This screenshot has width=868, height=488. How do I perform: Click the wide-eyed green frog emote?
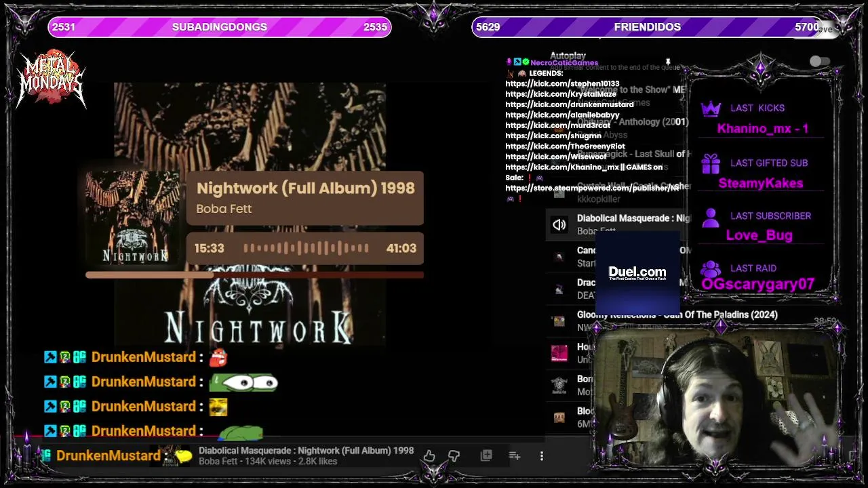(x=244, y=382)
